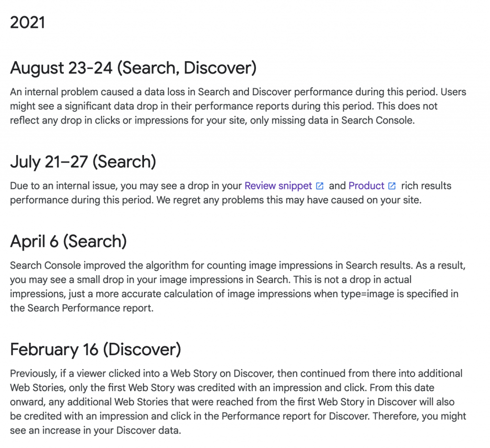Click external-link icon beside Review snippet
490x448 pixels.
click(320, 186)
